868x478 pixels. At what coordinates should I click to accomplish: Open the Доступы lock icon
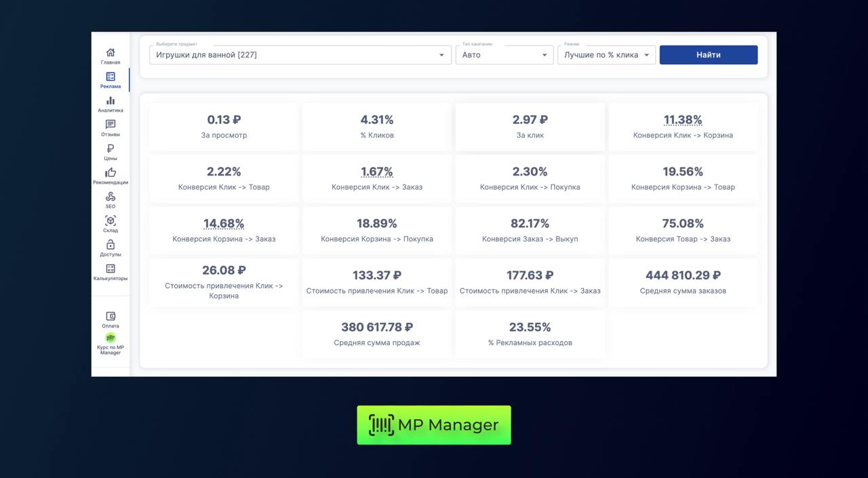click(111, 245)
